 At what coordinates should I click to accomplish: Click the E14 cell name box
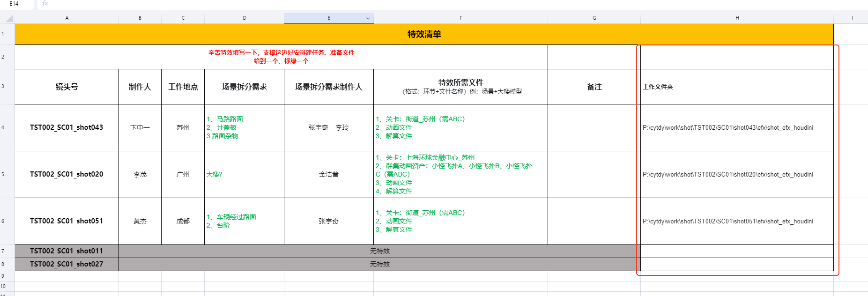15,4
